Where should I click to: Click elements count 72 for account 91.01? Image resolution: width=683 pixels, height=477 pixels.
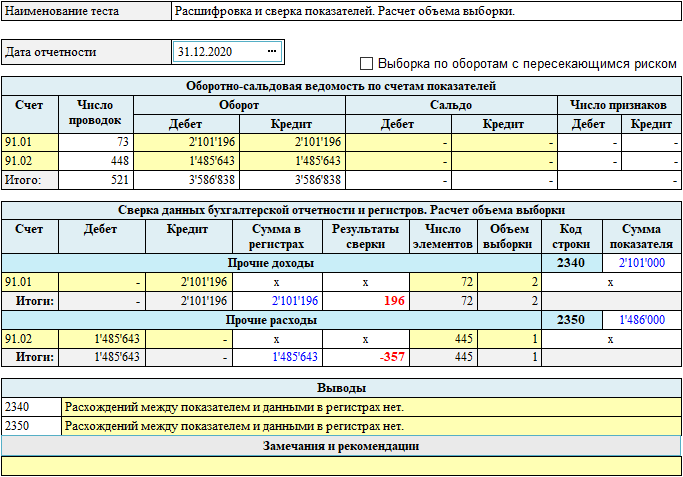point(443,282)
